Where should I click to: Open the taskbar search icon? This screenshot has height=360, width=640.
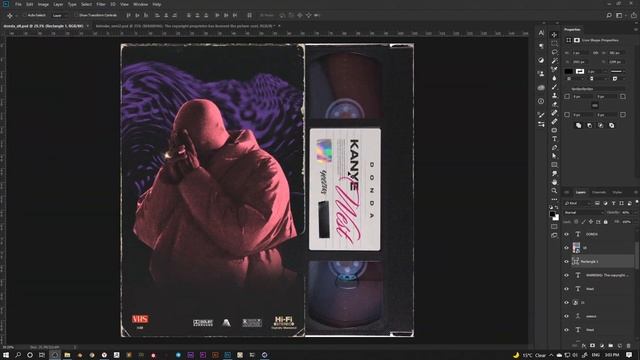(18, 355)
